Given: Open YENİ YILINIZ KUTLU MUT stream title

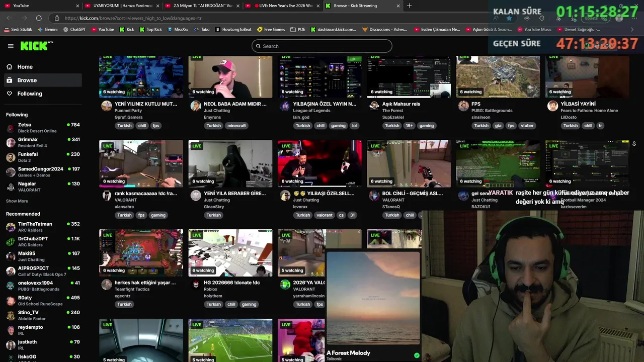Looking at the screenshot, I should (146, 104).
